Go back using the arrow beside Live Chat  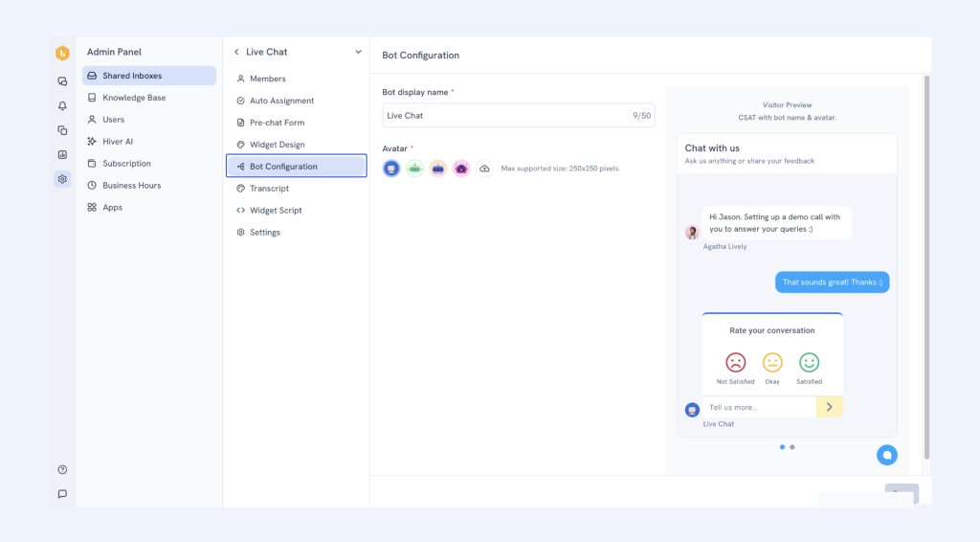[x=237, y=52]
